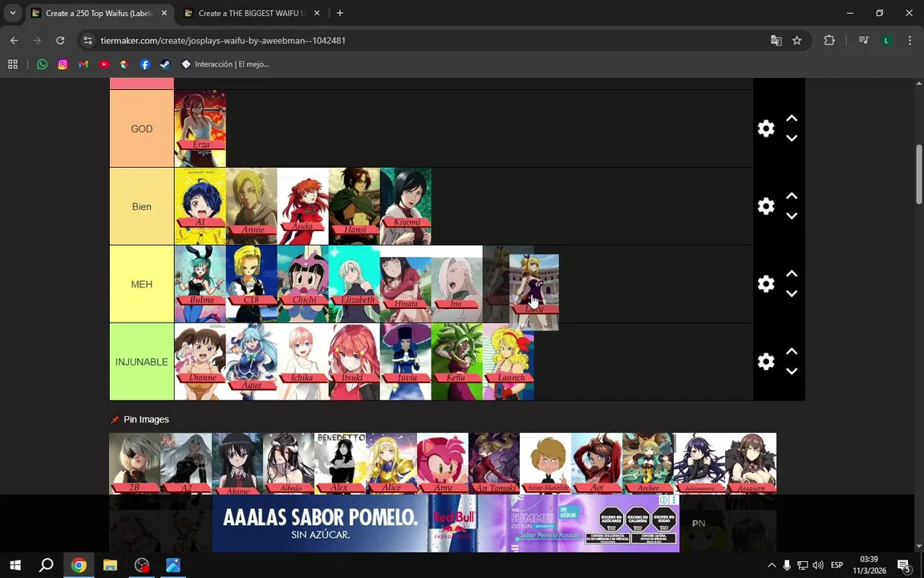Screen dimensions: 924x578
Task: Move the MEH tier row down
Action: (x=792, y=293)
